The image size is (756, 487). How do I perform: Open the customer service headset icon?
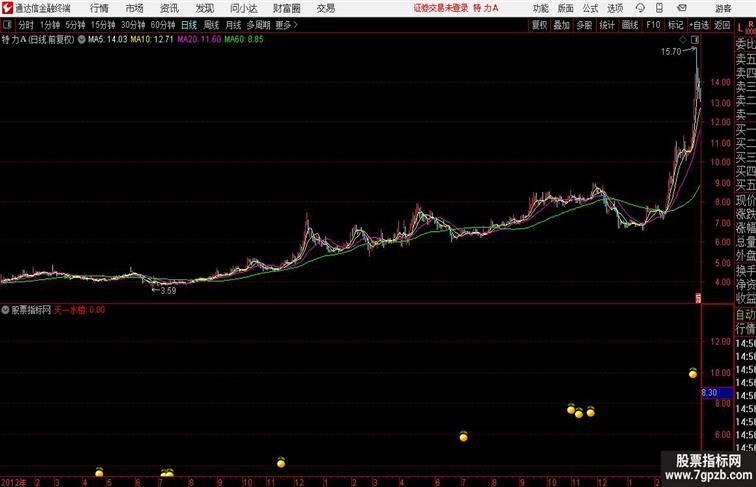pos(640,8)
